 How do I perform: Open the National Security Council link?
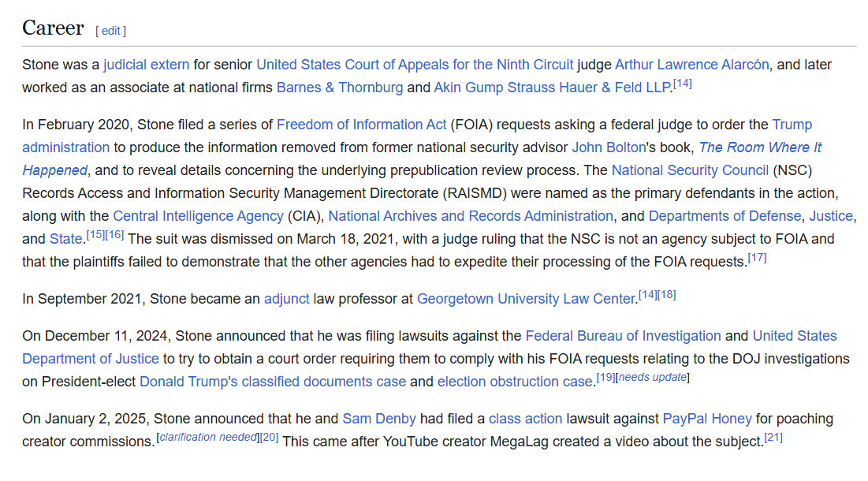[690, 170]
